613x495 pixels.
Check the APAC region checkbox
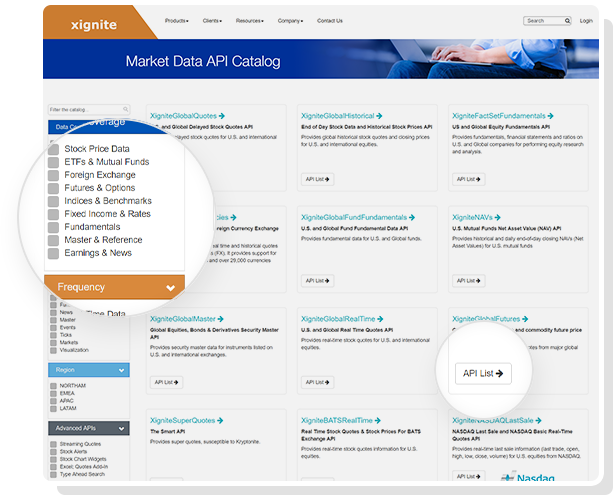(x=53, y=401)
